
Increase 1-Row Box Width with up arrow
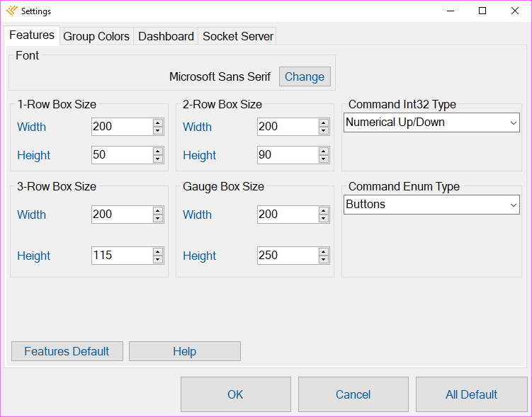[x=158, y=123]
